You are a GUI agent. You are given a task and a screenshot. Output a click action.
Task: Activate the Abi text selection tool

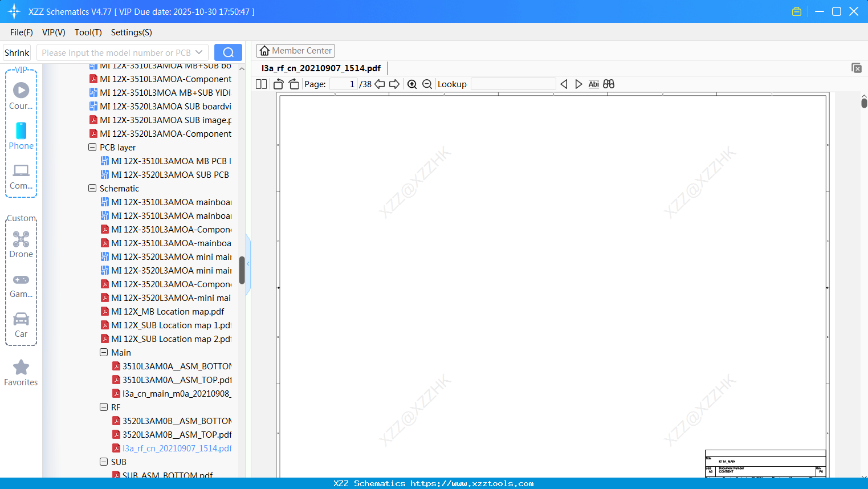point(594,84)
